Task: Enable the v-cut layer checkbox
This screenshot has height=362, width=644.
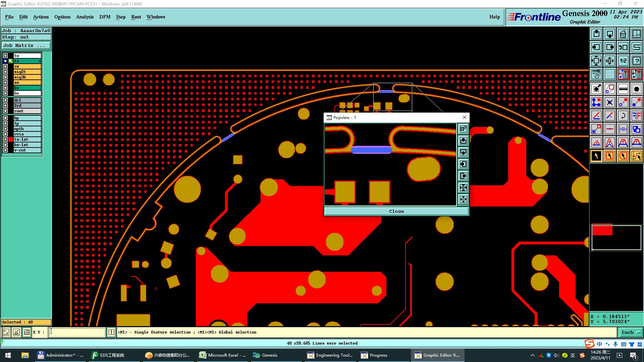Action: pos(5,150)
